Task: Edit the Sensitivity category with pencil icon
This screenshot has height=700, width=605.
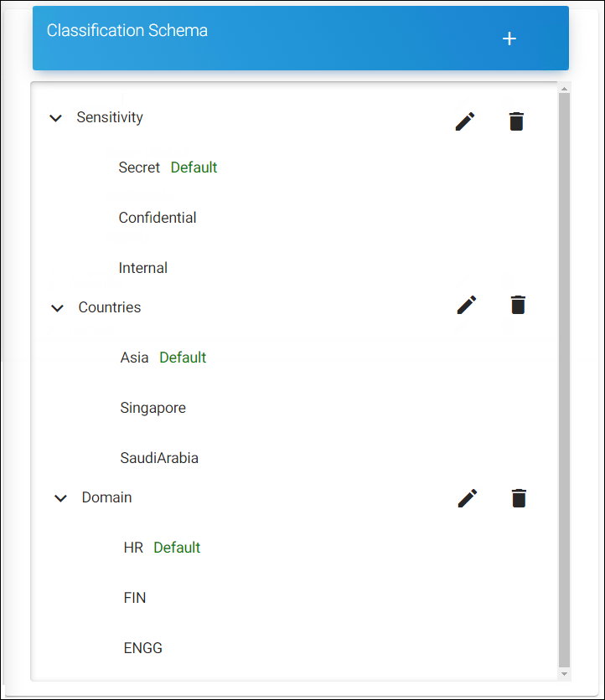Action: [x=465, y=121]
